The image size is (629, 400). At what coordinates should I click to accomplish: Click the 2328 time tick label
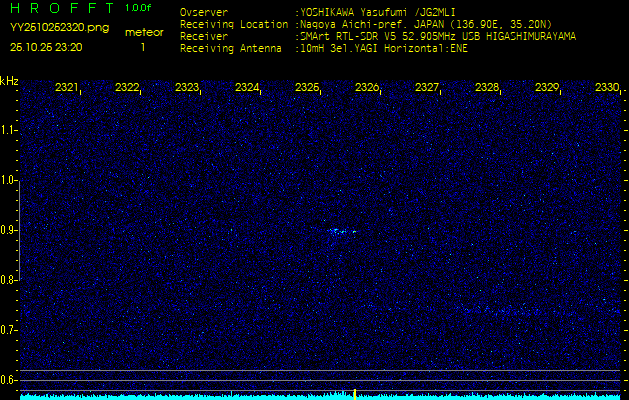(487, 88)
